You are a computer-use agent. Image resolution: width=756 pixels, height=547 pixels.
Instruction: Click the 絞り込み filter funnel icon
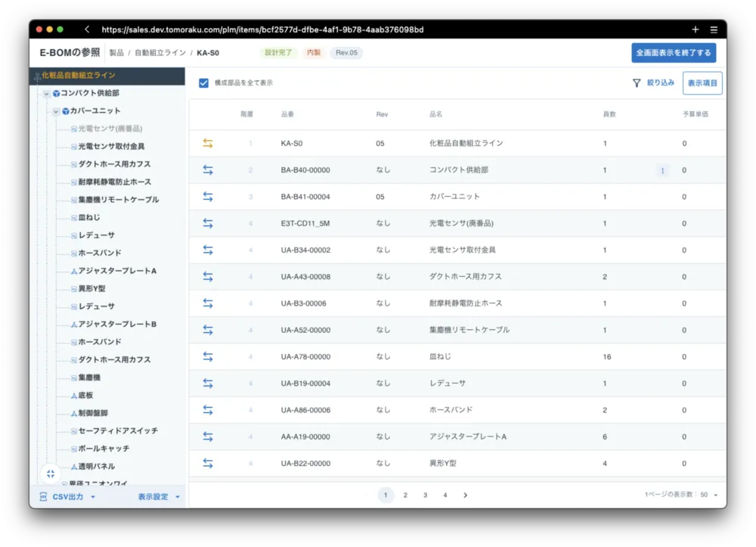click(x=637, y=83)
